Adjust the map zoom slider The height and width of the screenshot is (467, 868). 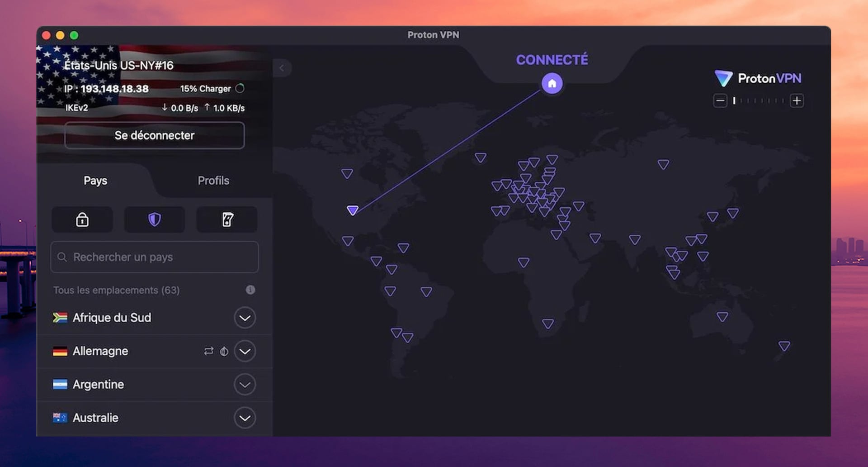759,100
